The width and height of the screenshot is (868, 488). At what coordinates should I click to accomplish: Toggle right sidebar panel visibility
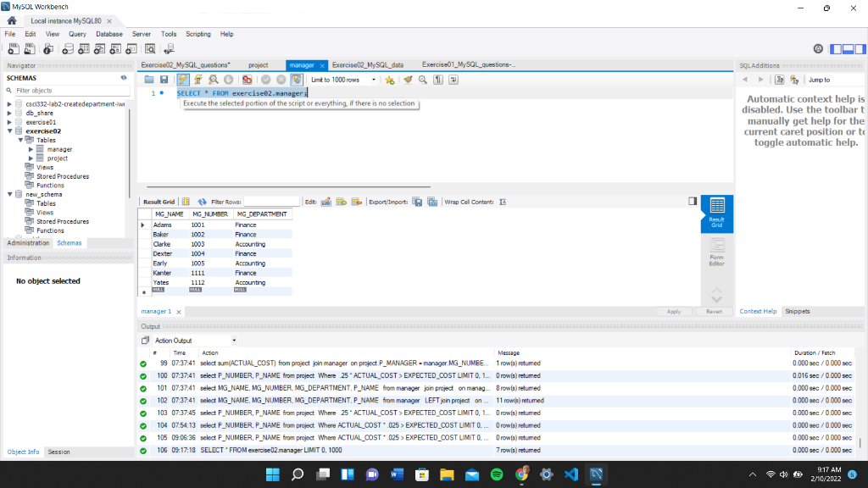[860, 49]
